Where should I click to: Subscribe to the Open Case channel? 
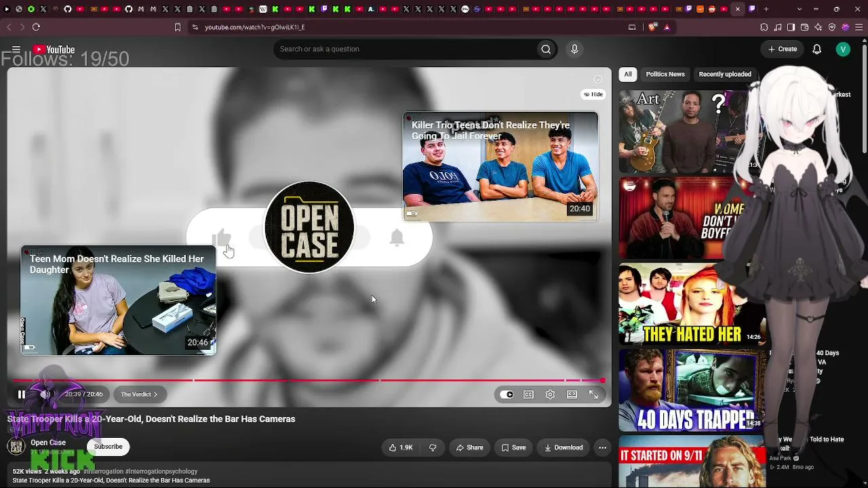108,447
